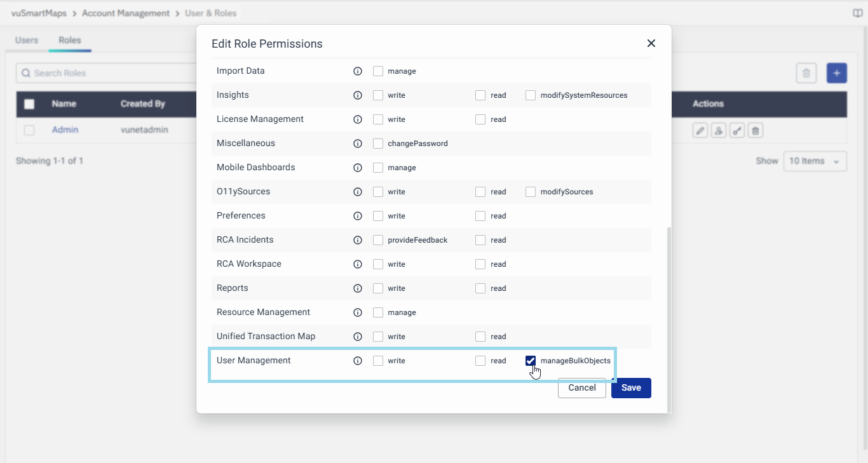Click the blue plus add role button

click(x=836, y=73)
